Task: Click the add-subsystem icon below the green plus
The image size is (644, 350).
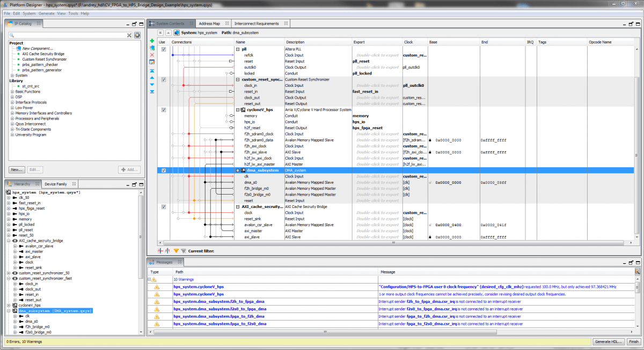Action: click(x=152, y=48)
